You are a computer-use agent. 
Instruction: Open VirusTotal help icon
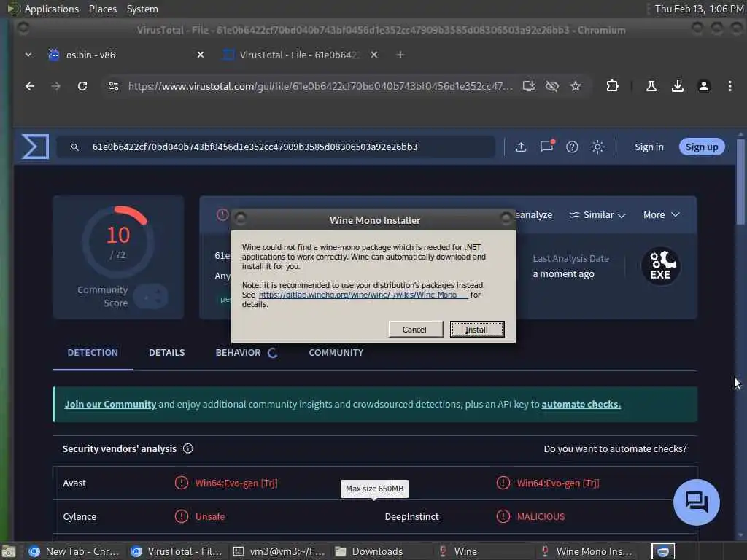pyautogui.click(x=572, y=147)
